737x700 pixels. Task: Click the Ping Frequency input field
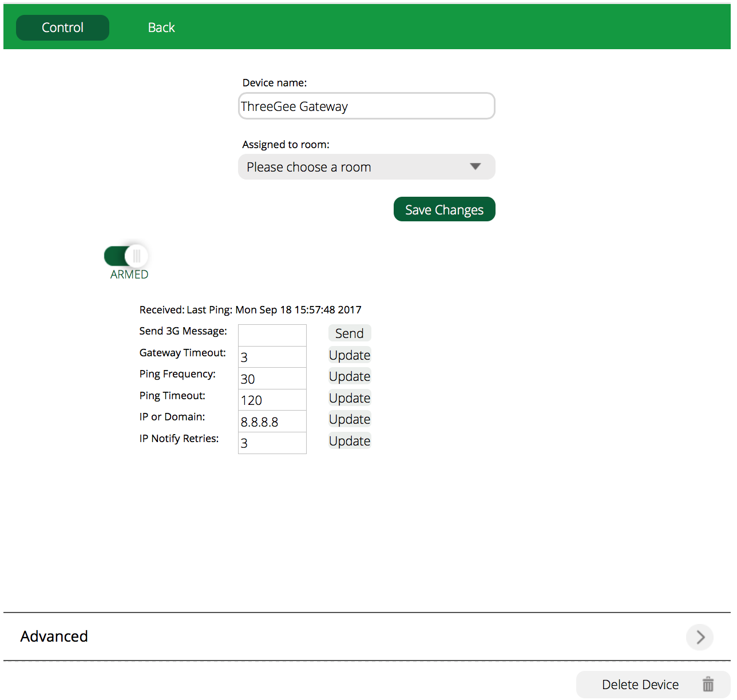pos(272,379)
